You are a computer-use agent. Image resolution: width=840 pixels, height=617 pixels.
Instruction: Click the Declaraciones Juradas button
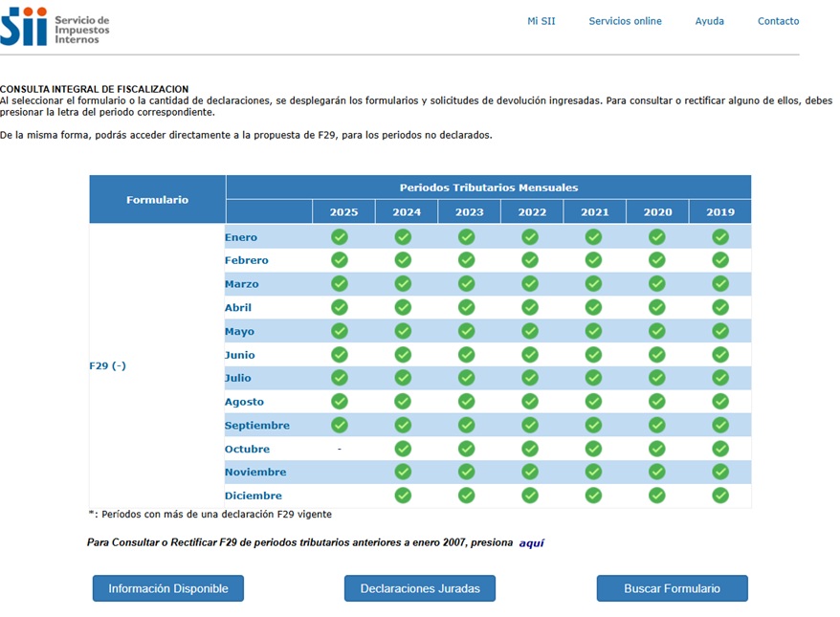click(x=420, y=588)
